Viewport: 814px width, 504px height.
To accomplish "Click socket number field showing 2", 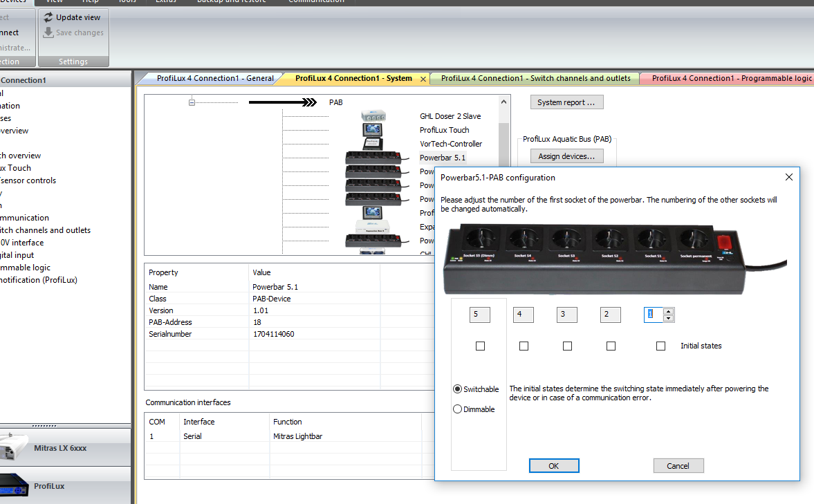I will tap(611, 315).
